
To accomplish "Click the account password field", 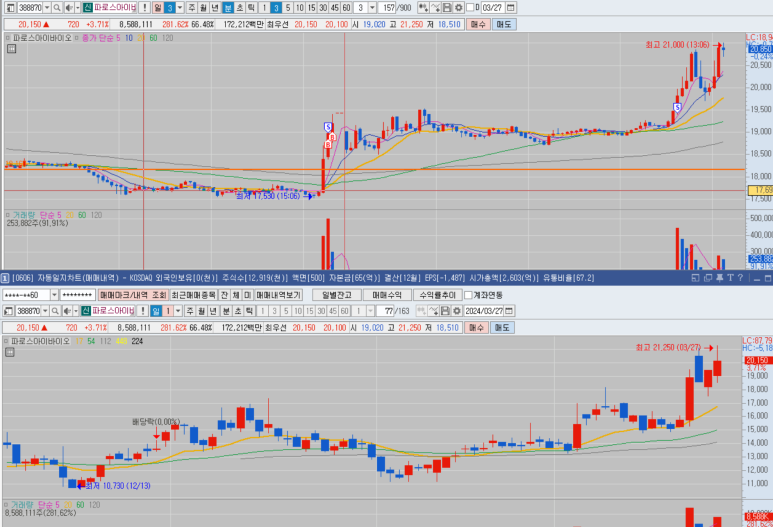I will (x=77, y=295).
